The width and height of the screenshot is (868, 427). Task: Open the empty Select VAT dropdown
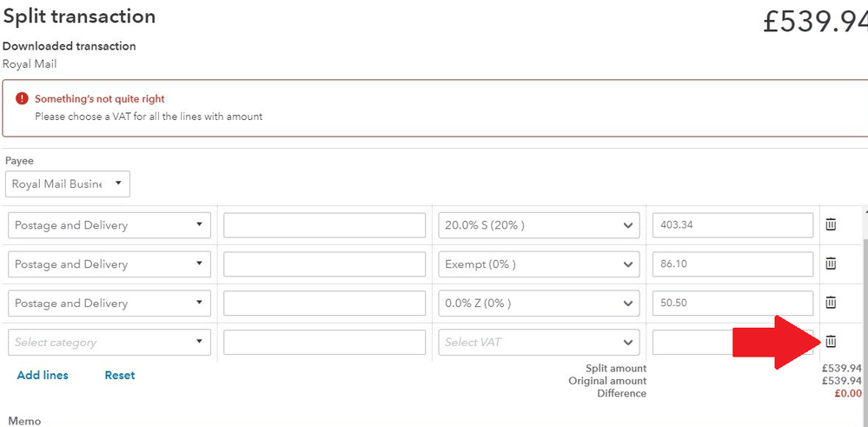(x=539, y=343)
